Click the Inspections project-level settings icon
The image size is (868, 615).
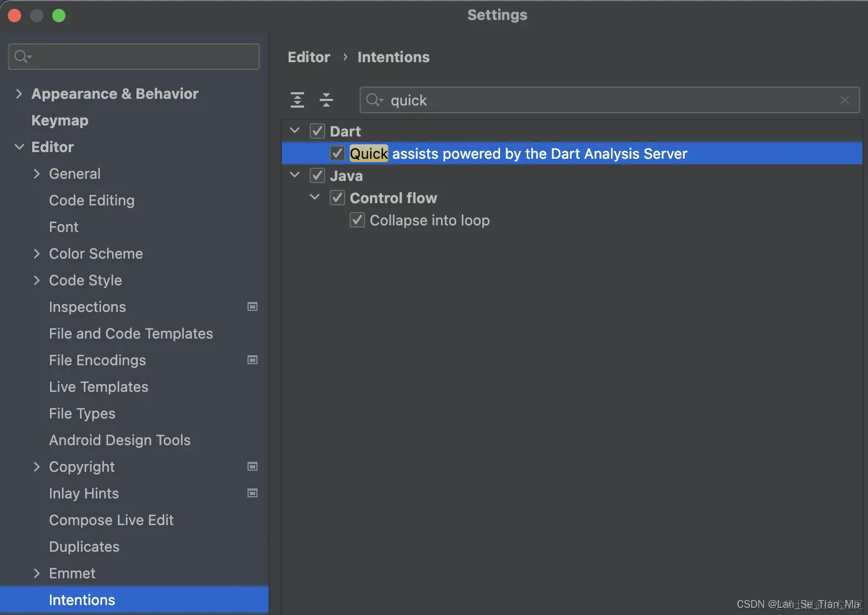tap(253, 307)
